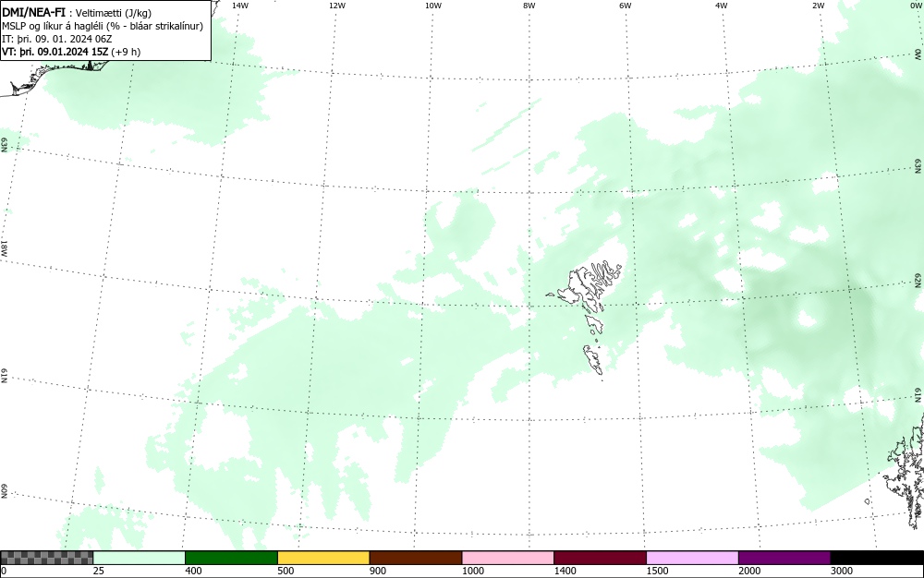
Task: Click the legend value 2000
Action: click(x=749, y=571)
